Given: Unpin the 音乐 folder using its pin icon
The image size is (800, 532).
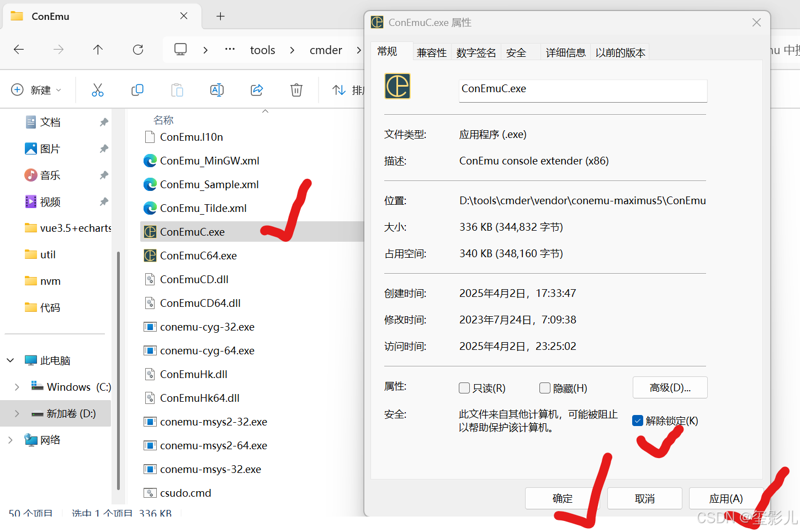Looking at the screenshot, I should pos(104,175).
